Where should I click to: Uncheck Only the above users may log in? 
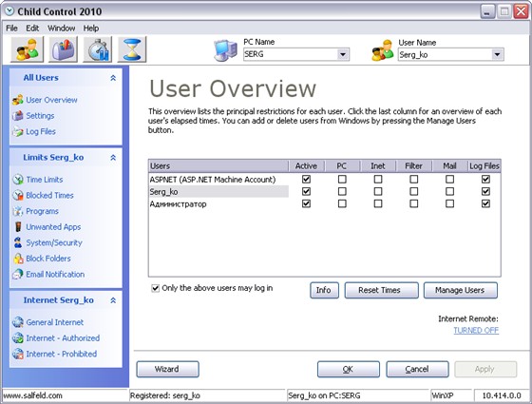(x=156, y=288)
